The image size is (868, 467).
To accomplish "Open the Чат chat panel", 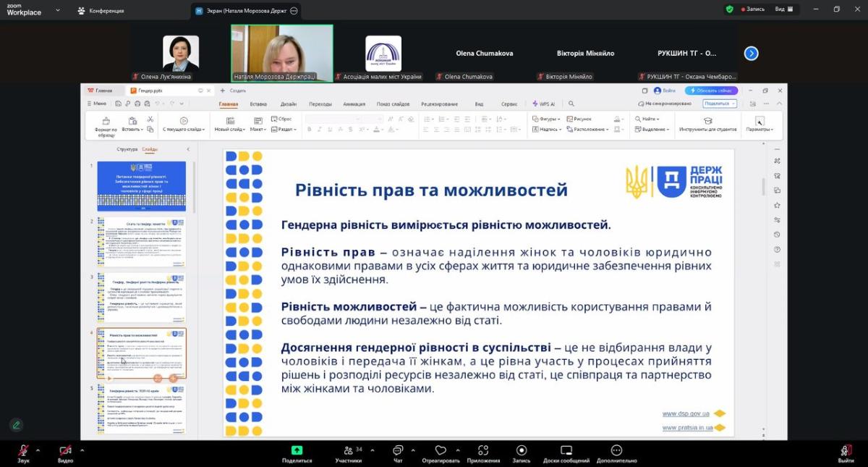I will (397, 450).
